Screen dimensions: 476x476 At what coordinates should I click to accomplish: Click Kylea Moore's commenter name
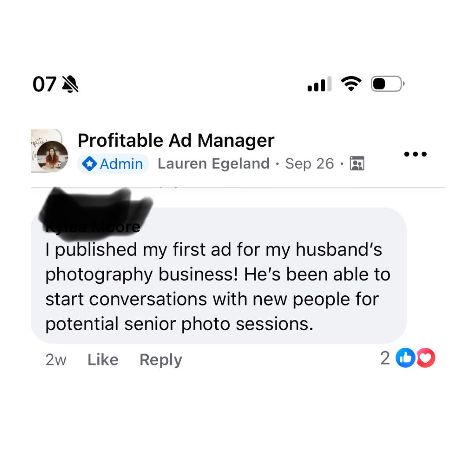pyautogui.click(x=92, y=226)
